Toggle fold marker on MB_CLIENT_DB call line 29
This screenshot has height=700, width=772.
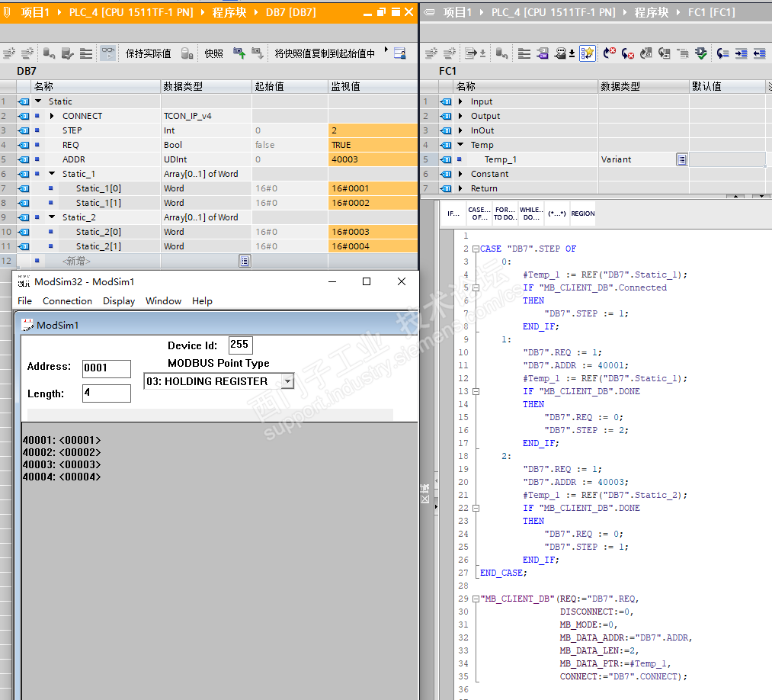coord(475,599)
